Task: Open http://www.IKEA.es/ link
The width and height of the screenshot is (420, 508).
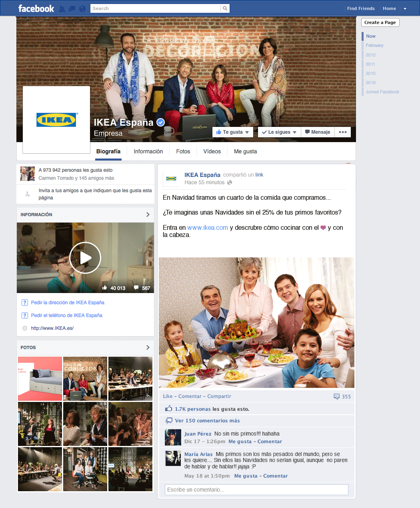Action: pos(52,328)
